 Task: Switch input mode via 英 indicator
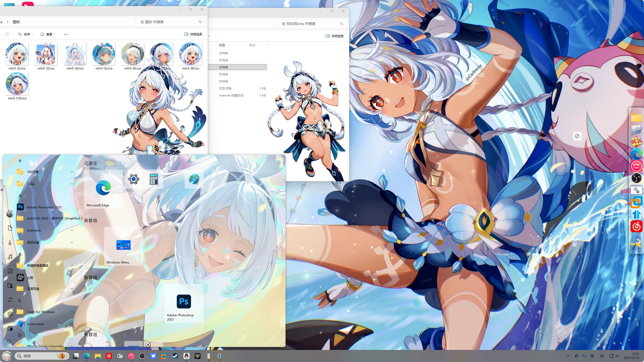tap(592, 356)
